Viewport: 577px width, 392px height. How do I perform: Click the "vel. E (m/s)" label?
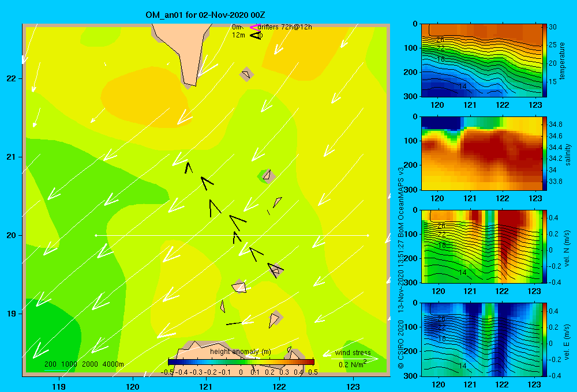click(567, 341)
